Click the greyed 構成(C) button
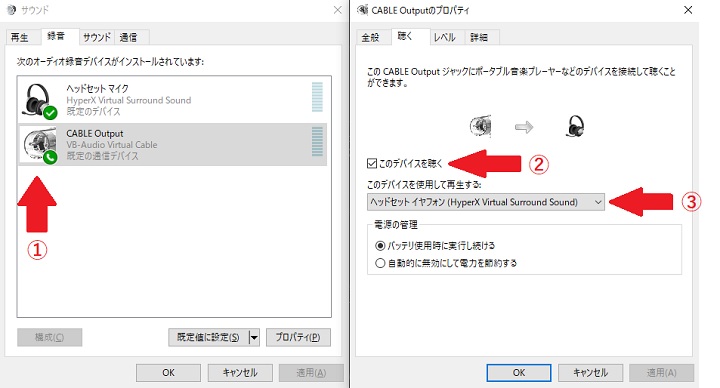 [50, 337]
